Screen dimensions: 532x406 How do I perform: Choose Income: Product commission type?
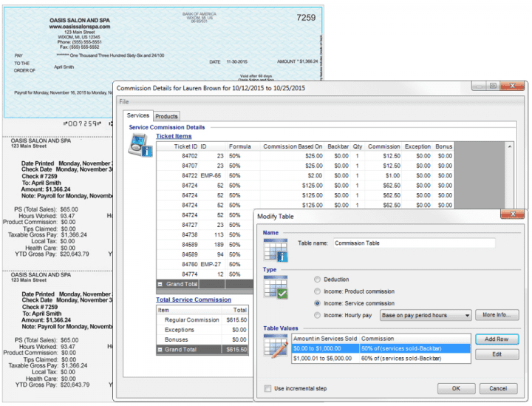coord(318,291)
